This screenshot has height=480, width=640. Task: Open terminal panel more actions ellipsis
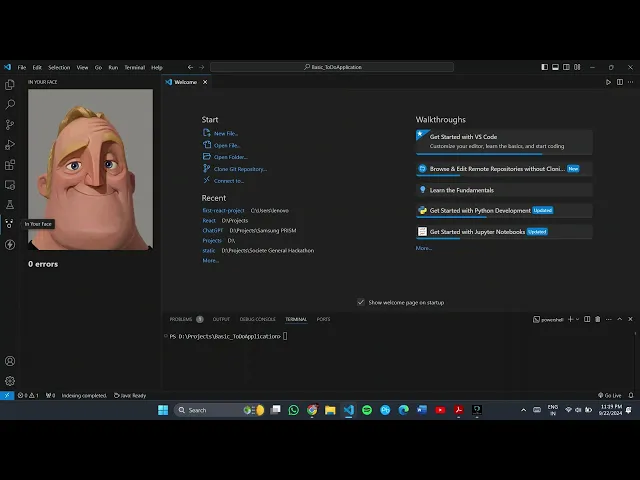[609, 319]
